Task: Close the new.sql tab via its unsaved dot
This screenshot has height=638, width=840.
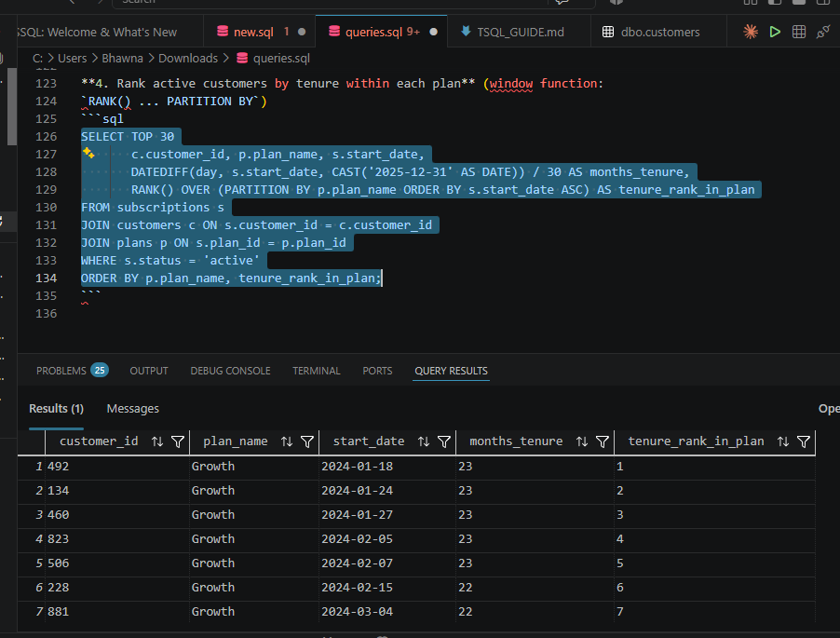Action: 302,33
